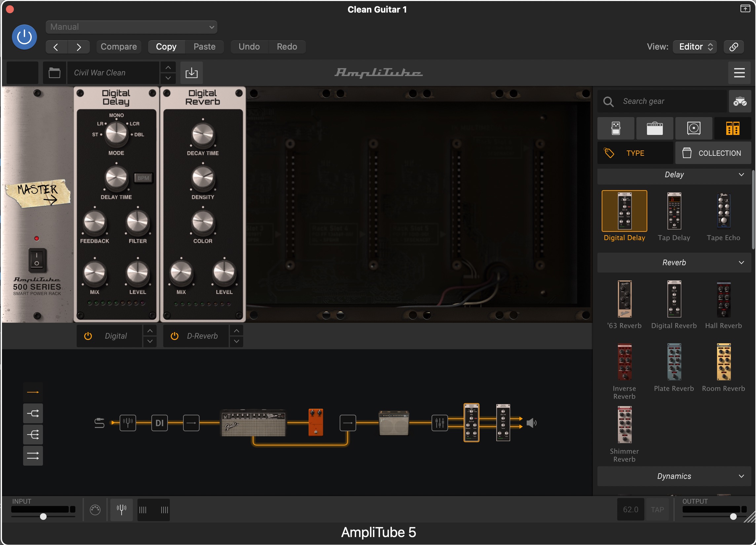Toggle the plugin power bypass button
The width and height of the screenshot is (756, 545).
(x=24, y=37)
